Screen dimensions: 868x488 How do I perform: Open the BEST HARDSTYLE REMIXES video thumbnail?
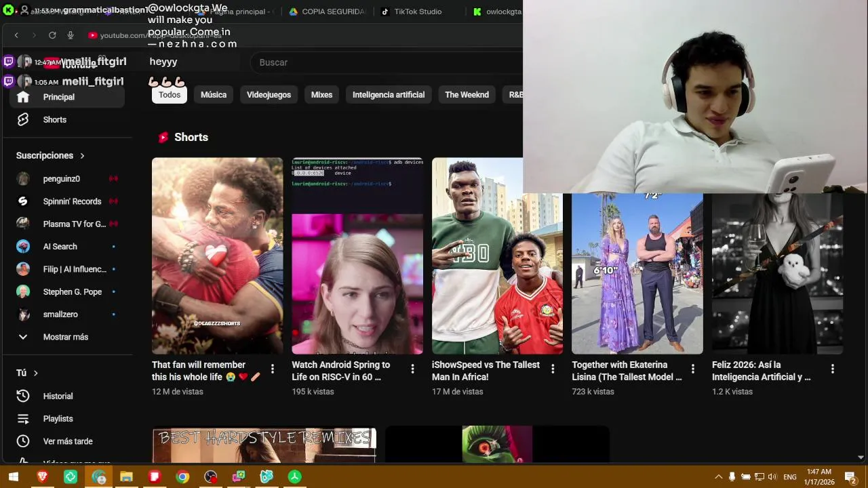click(264, 444)
